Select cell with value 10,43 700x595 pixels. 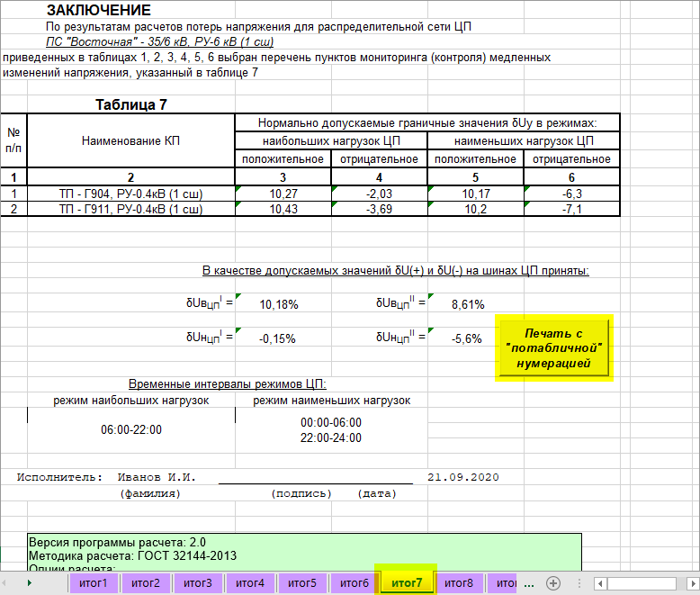[x=283, y=209]
